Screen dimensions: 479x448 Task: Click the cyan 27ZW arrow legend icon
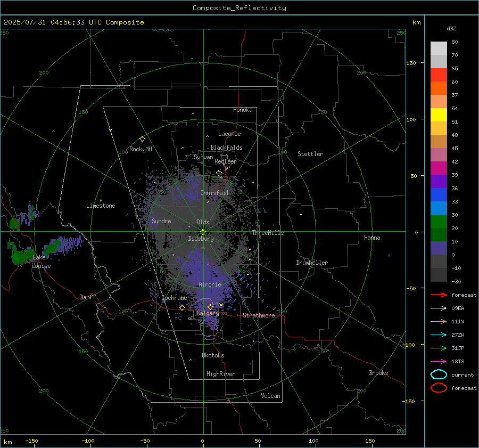coord(439,335)
